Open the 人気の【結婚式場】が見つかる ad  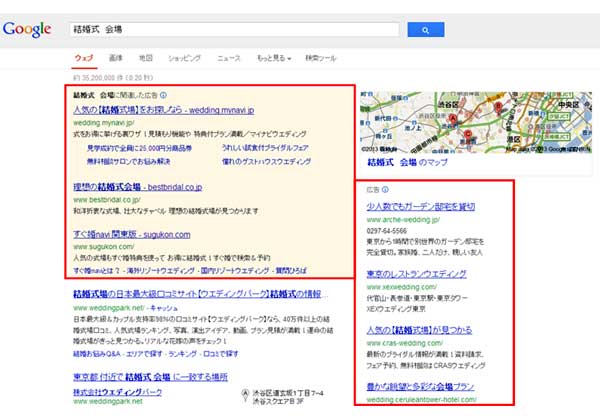419,330
